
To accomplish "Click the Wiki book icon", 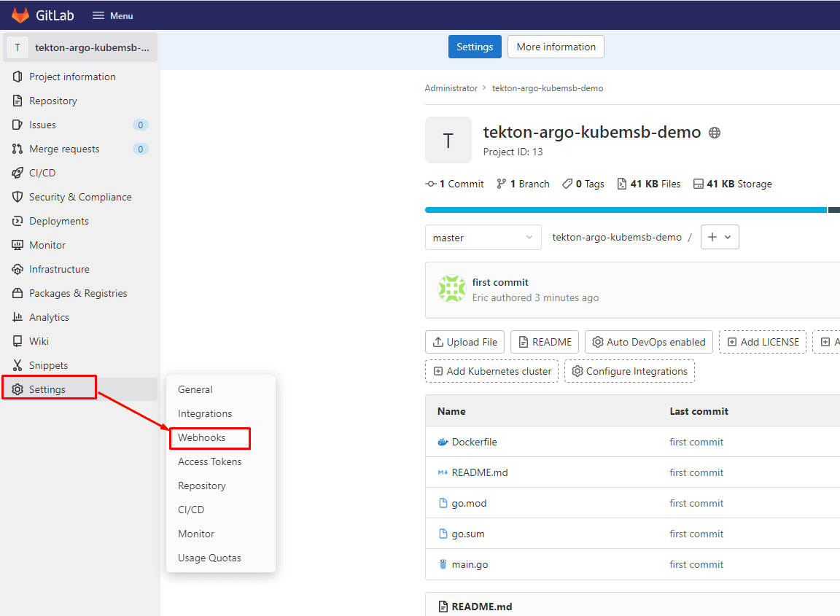I will coord(17,341).
